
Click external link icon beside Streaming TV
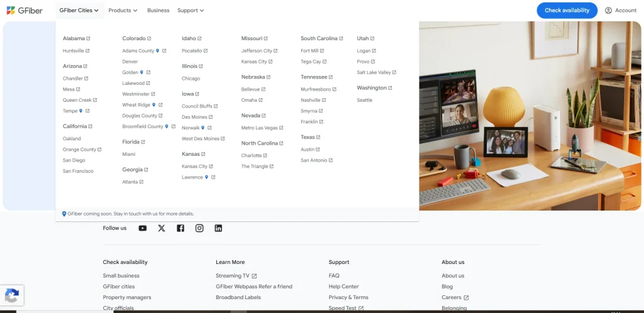254,276
